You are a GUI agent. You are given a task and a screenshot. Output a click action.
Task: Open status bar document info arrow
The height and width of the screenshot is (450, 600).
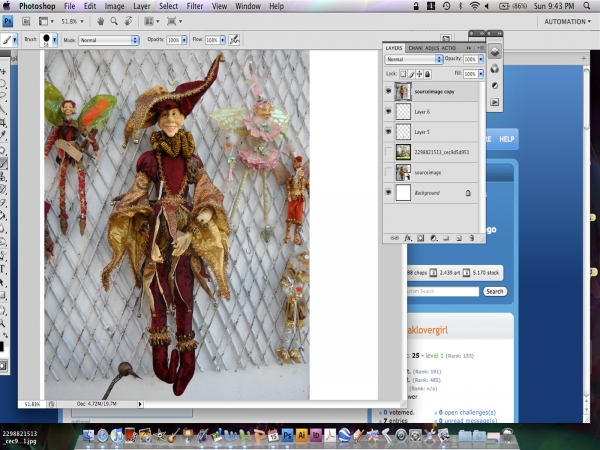point(140,404)
